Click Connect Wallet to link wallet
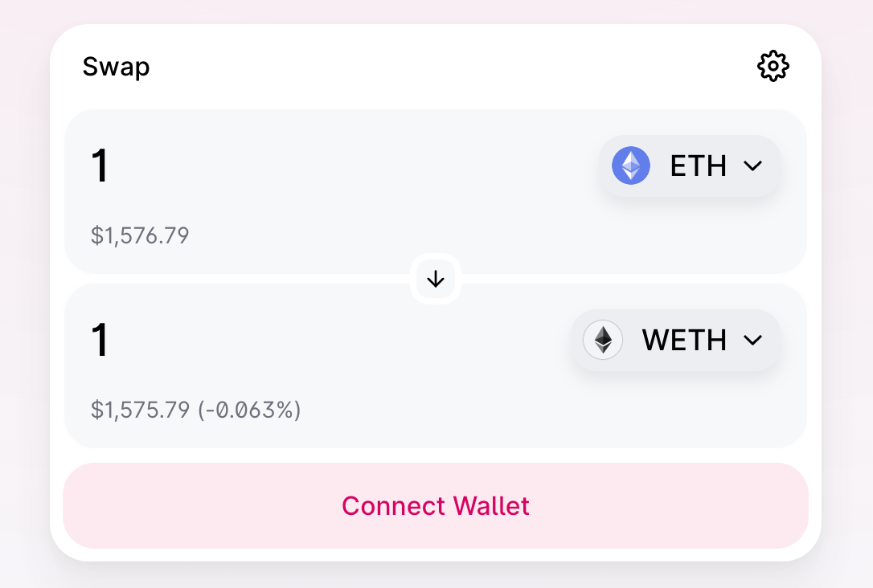873x588 pixels. click(435, 505)
